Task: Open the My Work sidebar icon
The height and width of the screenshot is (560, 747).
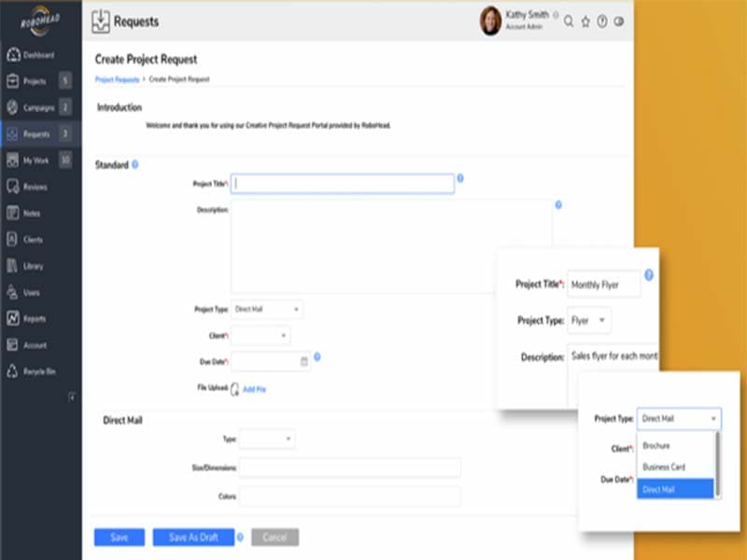Action: click(x=13, y=160)
